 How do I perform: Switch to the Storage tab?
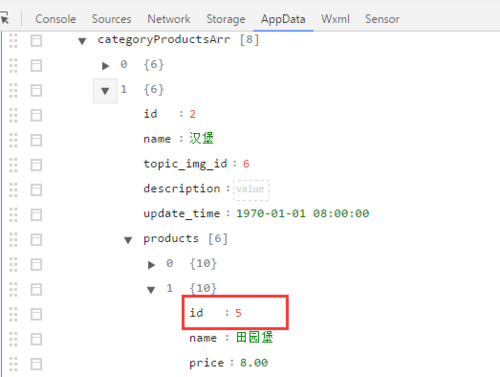click(x=226, y=19)
